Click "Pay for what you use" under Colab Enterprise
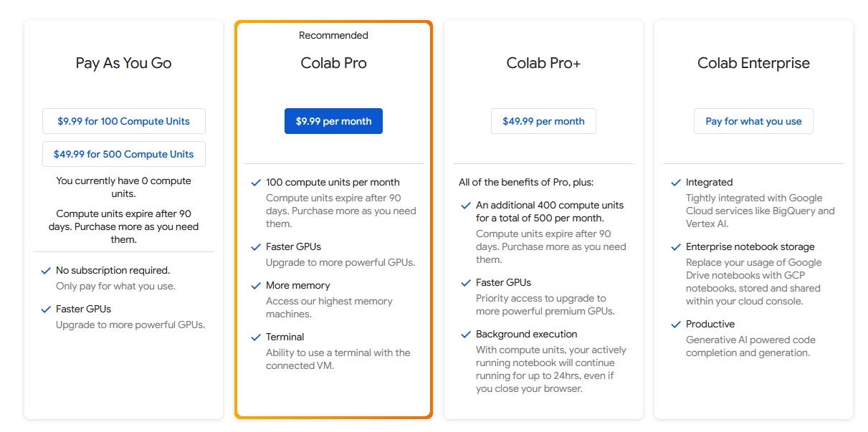 pos(753,121)
